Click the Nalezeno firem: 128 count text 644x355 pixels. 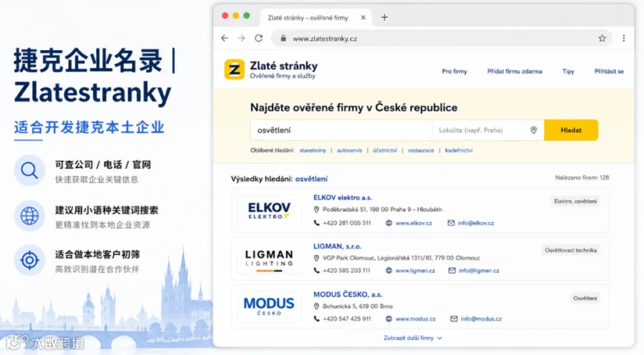(582, 177)
